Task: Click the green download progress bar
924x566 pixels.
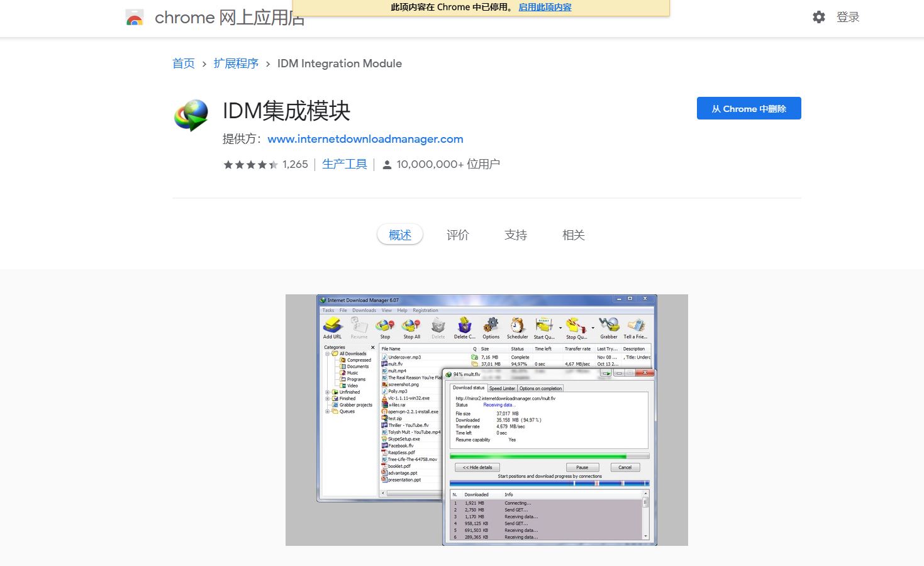Action: click(549, 456)
